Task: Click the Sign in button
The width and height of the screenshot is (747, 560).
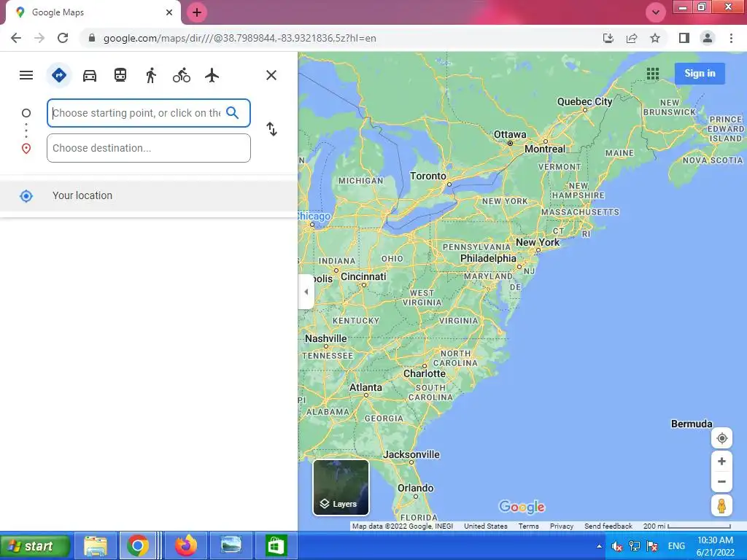Action: point(700,74)
